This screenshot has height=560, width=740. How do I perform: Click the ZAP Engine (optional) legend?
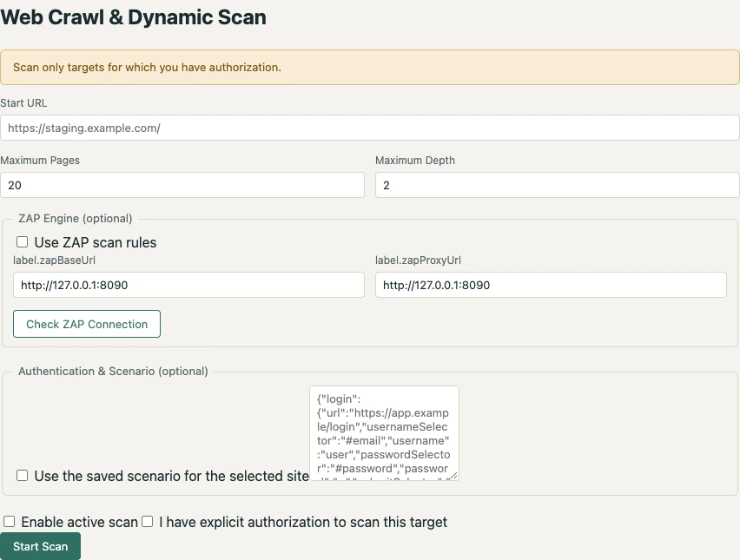pyautogui.click(x=76, y=219)
